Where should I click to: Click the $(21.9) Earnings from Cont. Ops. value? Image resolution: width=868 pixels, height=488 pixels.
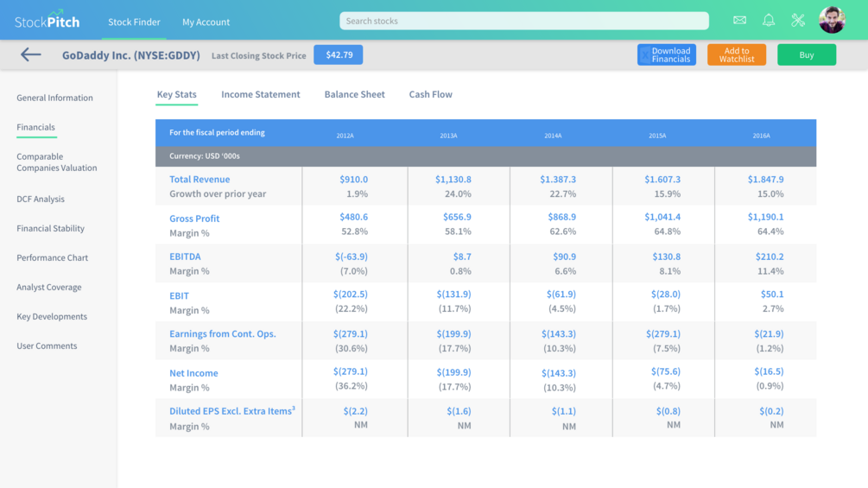tap(769, 333)
